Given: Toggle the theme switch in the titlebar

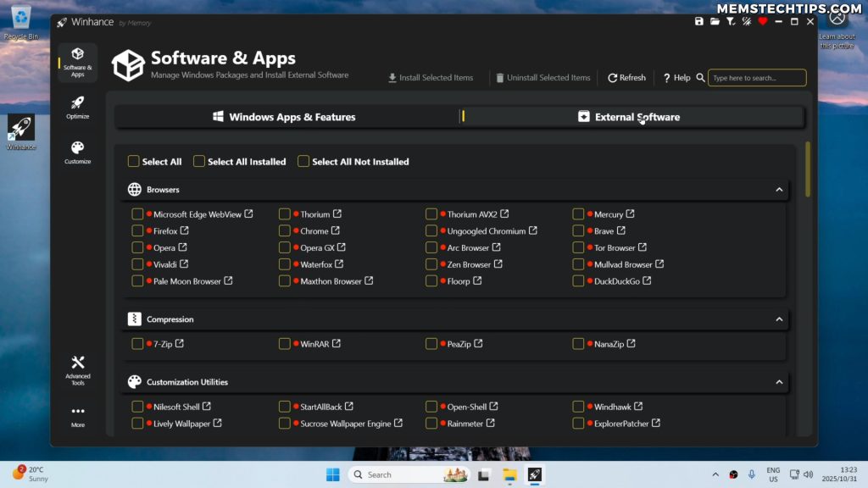Looking at the screenshot, I should click(x=747, y=21).
